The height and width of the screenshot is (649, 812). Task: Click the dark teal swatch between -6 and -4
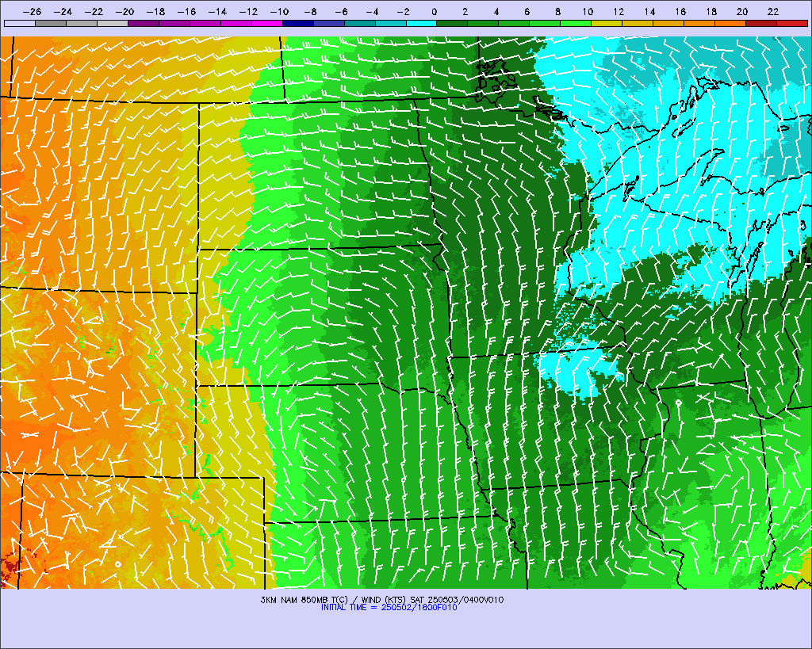point(360,23)
